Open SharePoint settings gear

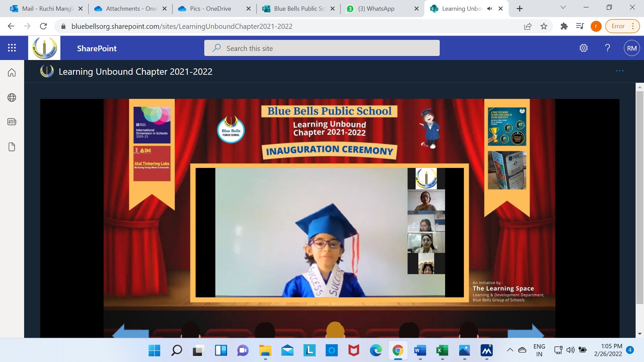click(584, 48)
